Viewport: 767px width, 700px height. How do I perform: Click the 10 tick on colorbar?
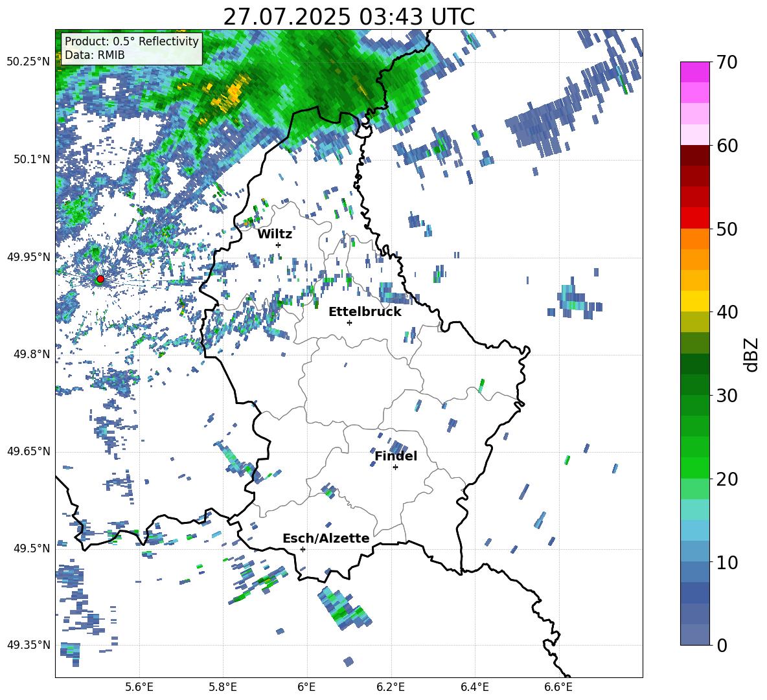(727, 562)
